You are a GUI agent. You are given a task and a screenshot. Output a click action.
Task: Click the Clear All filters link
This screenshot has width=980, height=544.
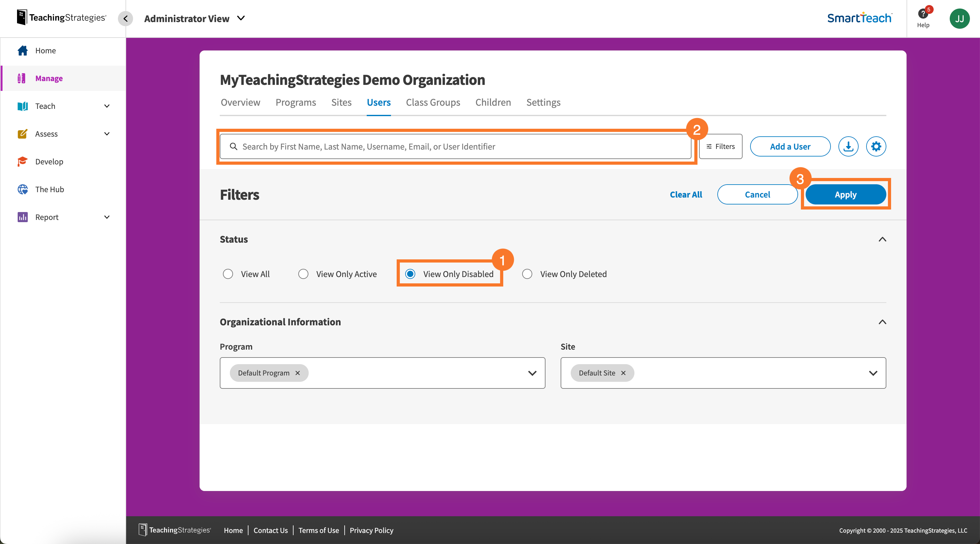pyautogui.click(x=685, y=194)
